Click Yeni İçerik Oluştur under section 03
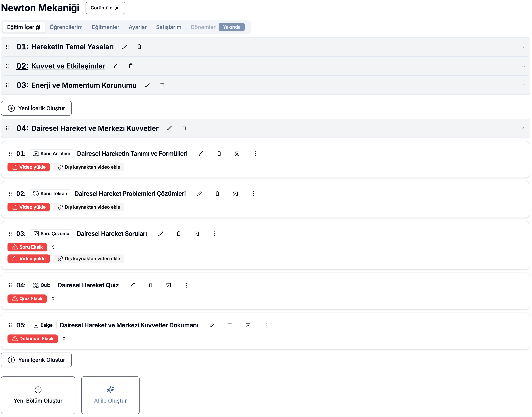This screenshot has height=417, width=532. [x=36, y=108]
